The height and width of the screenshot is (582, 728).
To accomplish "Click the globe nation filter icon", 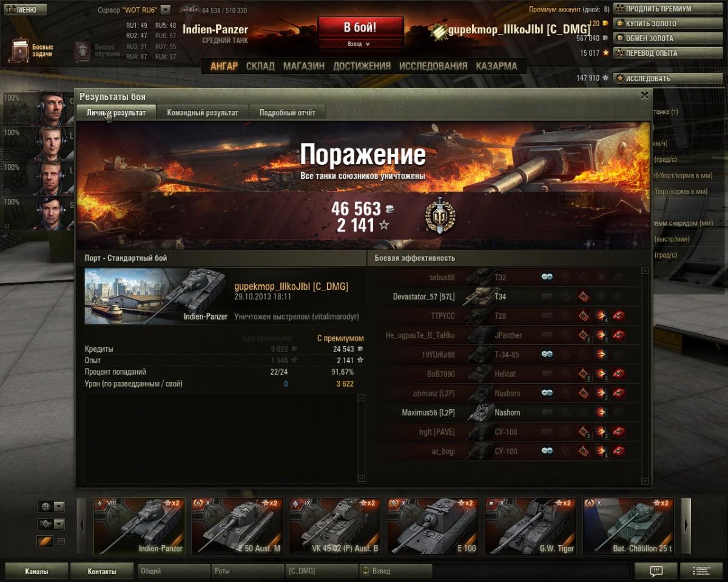I will pyautogui.click(x=45, y=506).
